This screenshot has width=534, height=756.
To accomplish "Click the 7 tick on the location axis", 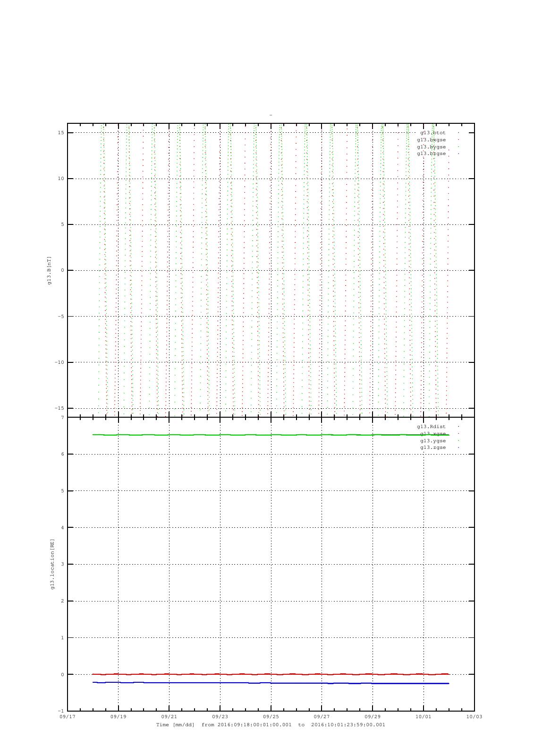I will 62,418.
